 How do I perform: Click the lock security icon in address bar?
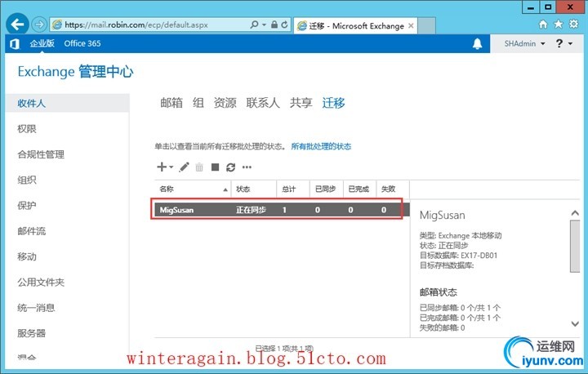[x=274, y=24]
